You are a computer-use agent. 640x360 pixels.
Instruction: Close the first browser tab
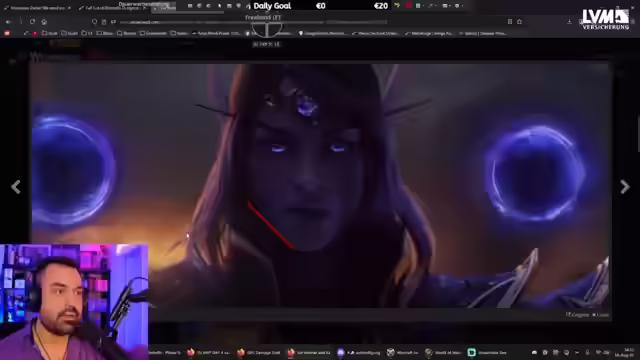pyautogui.click(x=69, y=8)
